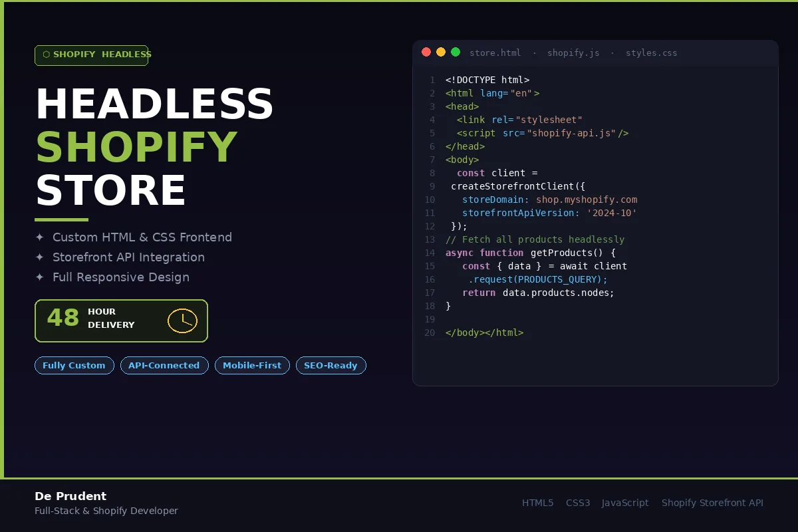Screen dimensions: 798x532
Task: Click the Custom HTML & CSS Frontend text
Action: tap(142, 237)
